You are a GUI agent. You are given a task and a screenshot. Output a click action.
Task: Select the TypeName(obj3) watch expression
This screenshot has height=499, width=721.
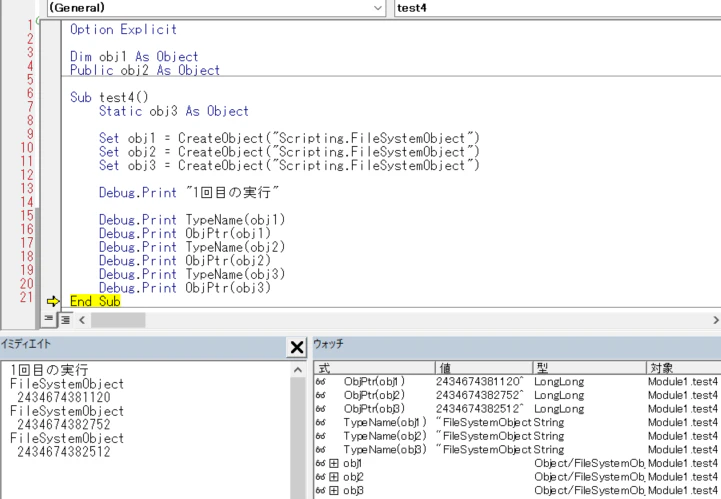point(385,450)
